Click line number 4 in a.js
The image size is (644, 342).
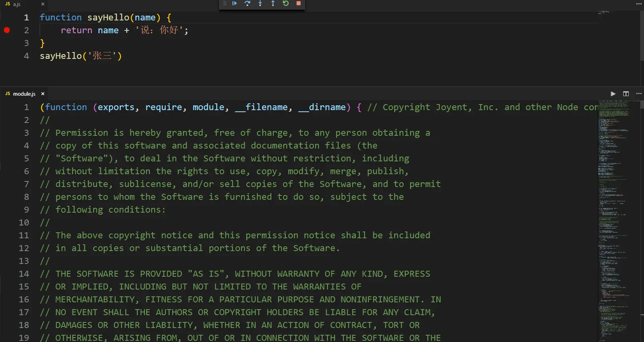[26, 56]
